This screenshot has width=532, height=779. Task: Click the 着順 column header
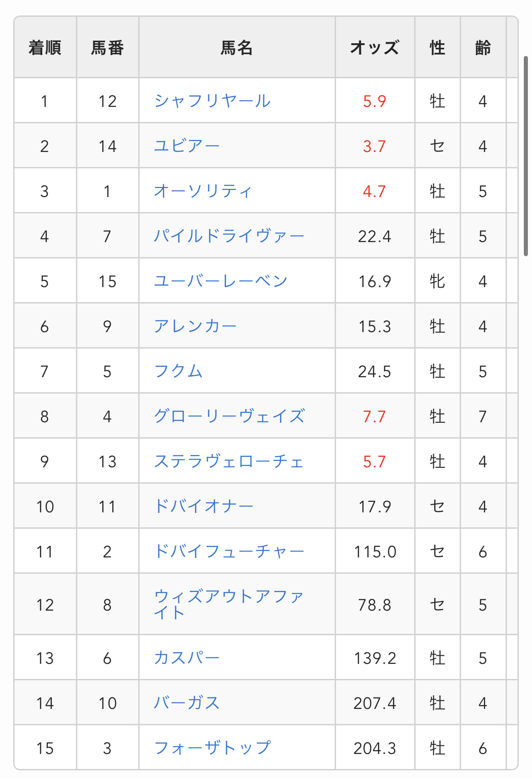click(x=45, y=47)
